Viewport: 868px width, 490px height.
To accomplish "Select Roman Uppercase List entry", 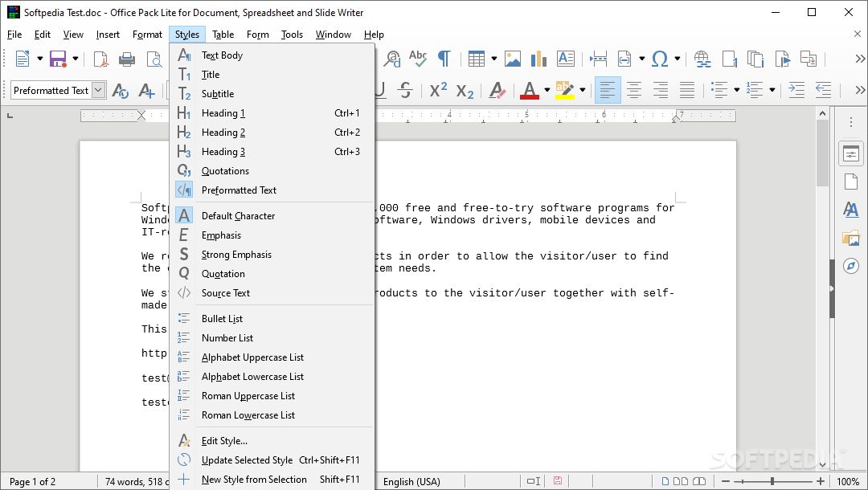I will pos(272,396).
